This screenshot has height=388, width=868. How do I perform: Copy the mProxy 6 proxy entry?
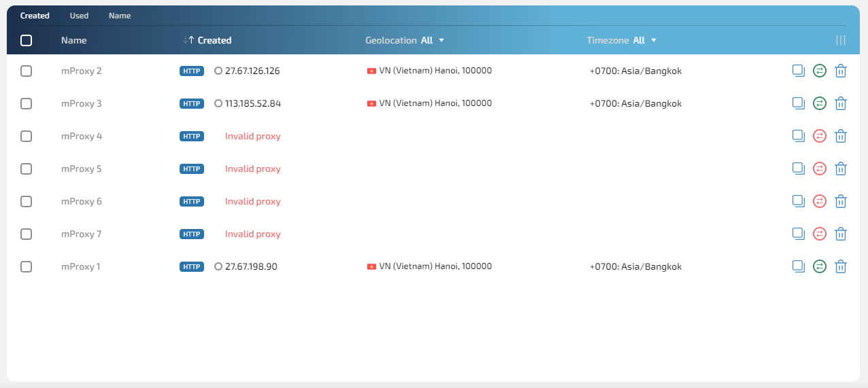[799, 200]
